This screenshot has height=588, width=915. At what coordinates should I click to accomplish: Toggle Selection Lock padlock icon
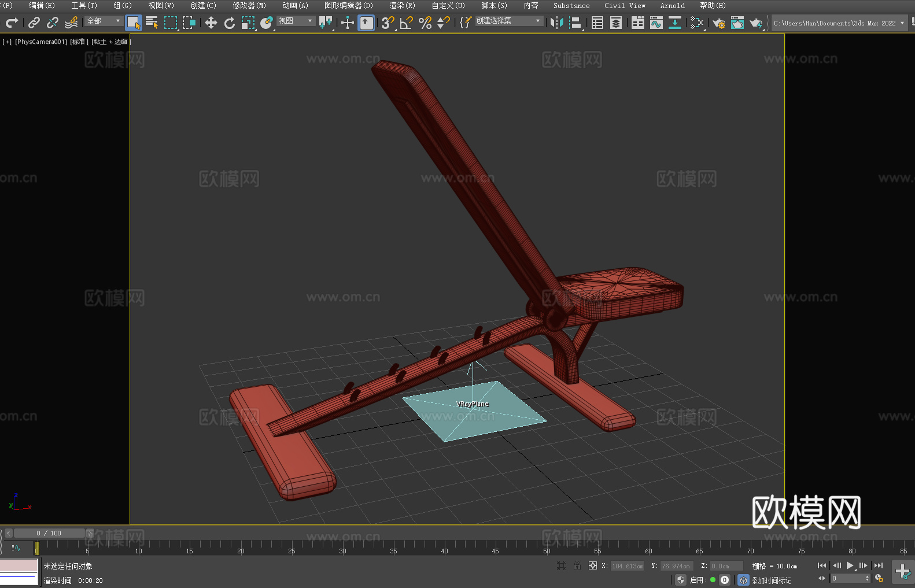pos(577,565)
